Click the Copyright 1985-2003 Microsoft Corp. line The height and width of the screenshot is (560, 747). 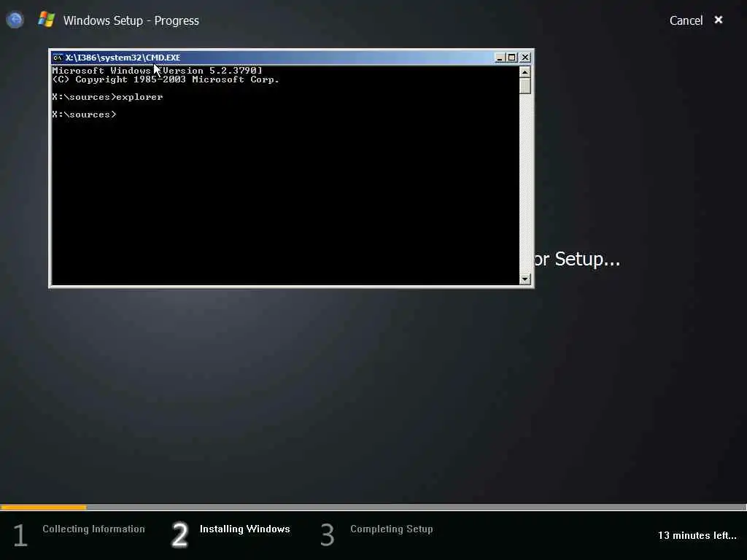[x=166, y=79]
